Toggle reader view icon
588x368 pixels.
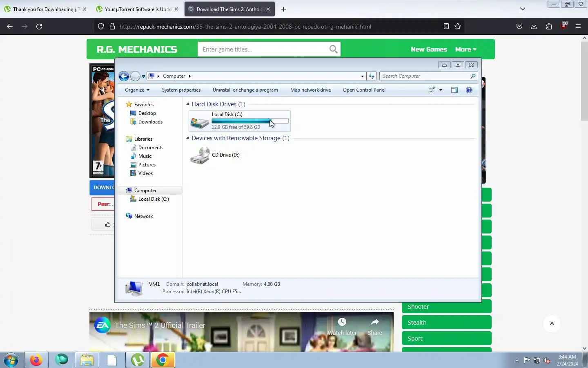[446, 27]
